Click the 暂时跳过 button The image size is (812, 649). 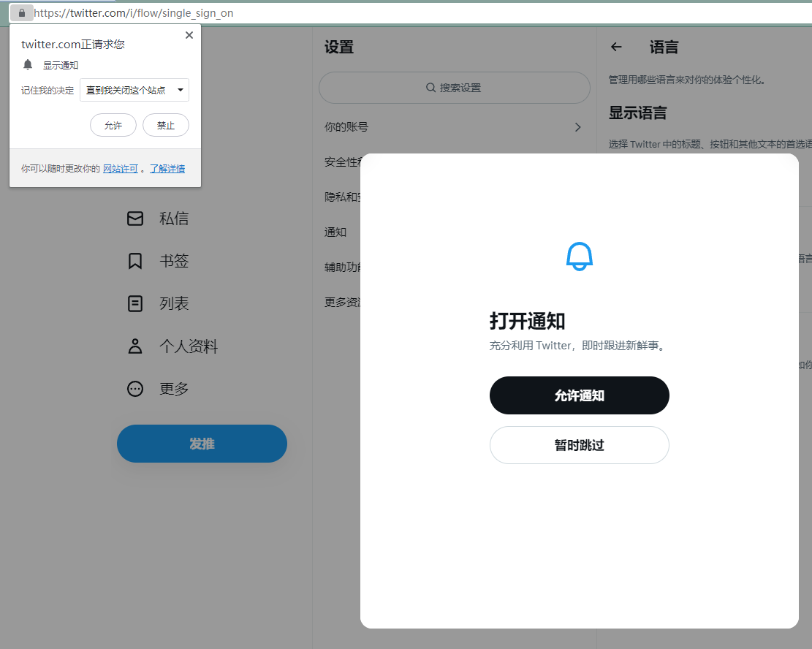(580, 445)
